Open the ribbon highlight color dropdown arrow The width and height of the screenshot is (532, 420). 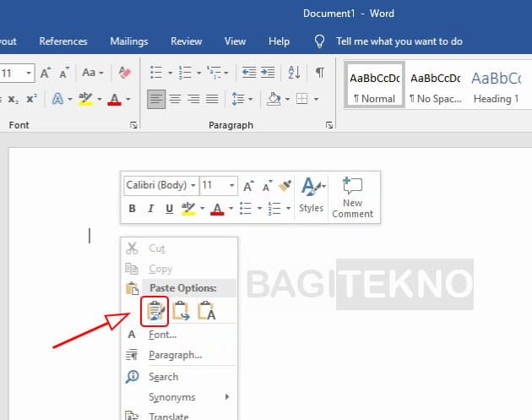coord(100,99)
